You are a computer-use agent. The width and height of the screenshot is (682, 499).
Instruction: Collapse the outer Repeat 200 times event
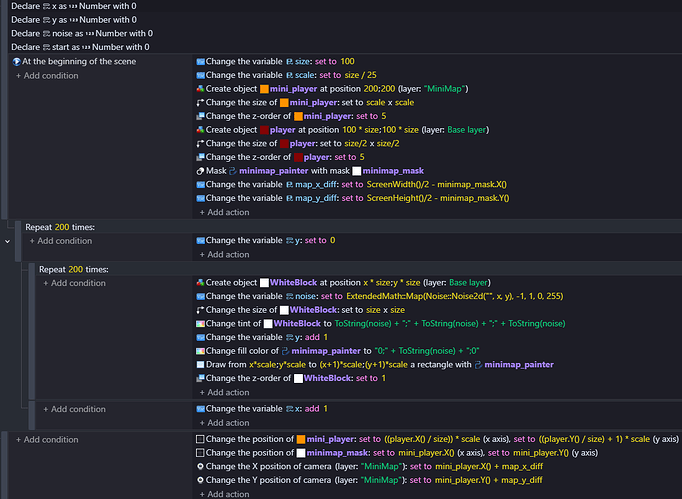tap(7, 241)
